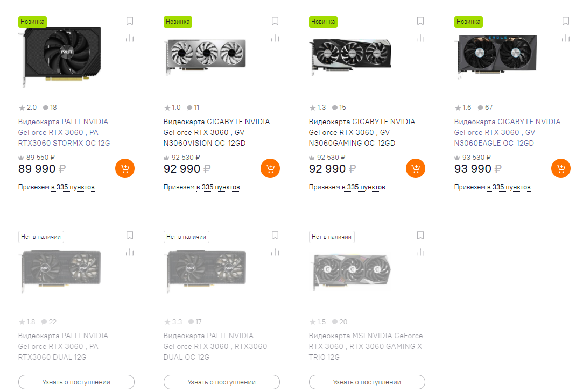Bookmark the GIGABYTE EAGLE OC card
Image resolution: width=576 pixels, height=392 pixels.
coord(566,21)
